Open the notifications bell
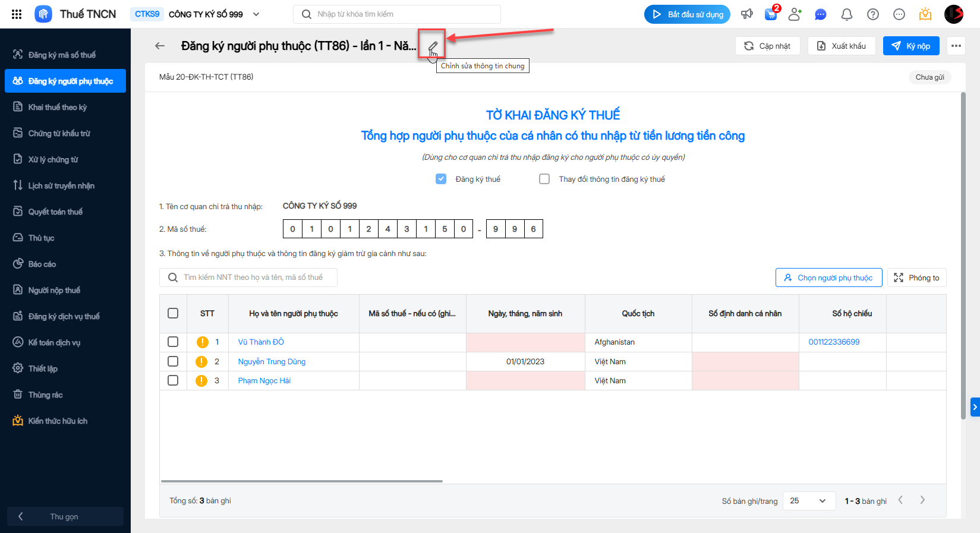 pyautogui.click(x=847, y=14)
